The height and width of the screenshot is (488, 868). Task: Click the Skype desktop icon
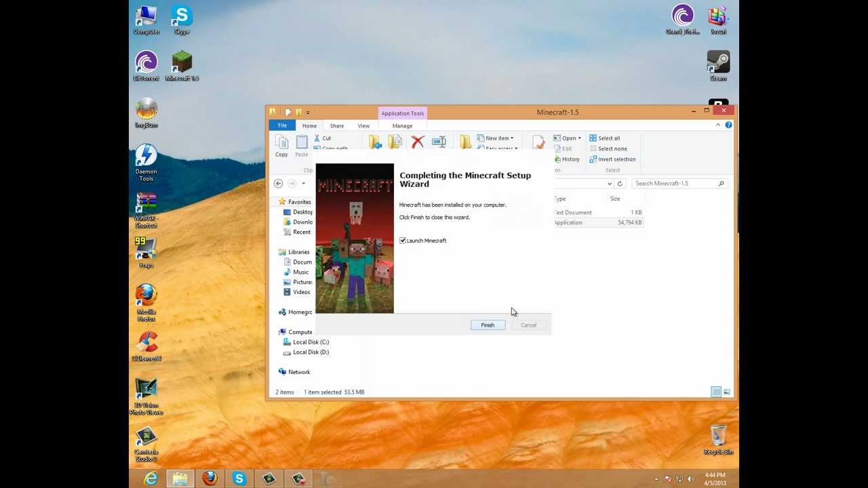pyautogui.click(x=182, y=20)
